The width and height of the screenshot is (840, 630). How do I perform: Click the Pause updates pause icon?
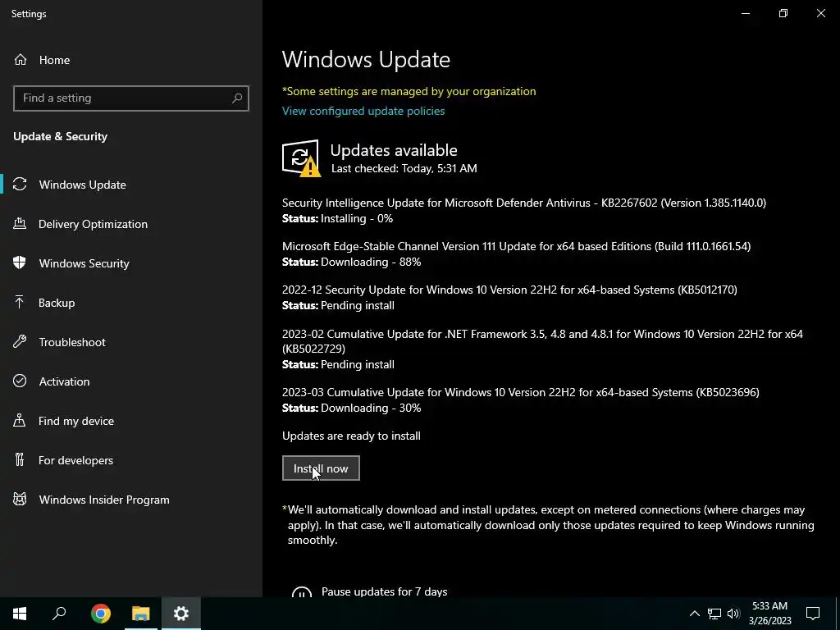tap(302, 592)
